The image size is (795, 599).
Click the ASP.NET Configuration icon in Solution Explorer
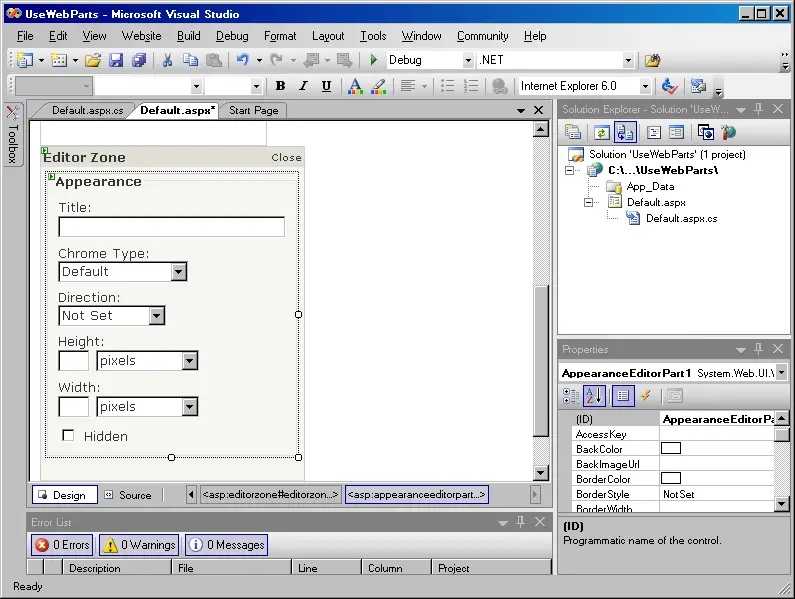(729, 133)
